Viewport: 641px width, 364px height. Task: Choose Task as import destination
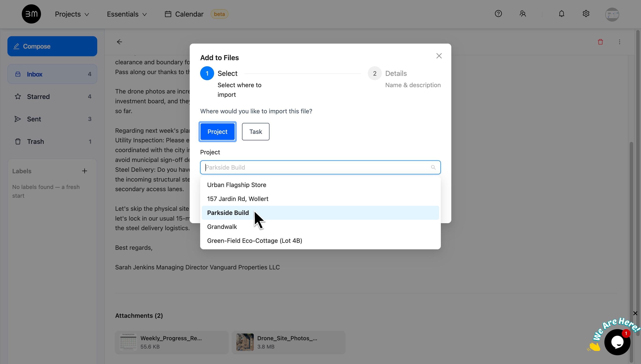click(256, 131)
